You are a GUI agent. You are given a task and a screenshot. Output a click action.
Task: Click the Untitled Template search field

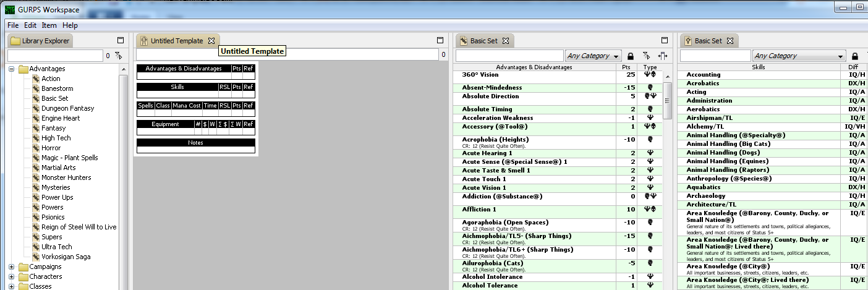click(287, 54)
